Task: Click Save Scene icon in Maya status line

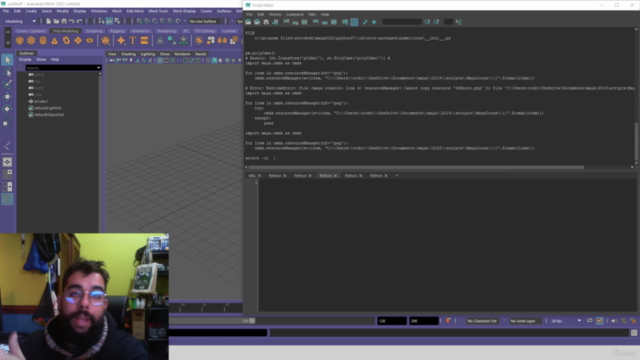Action: 64,21
